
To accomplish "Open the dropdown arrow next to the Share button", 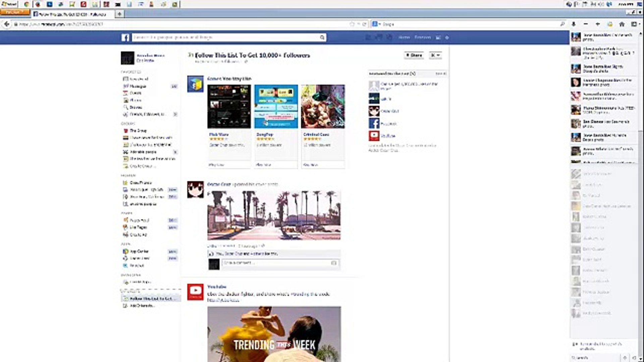I will [435, 55].
